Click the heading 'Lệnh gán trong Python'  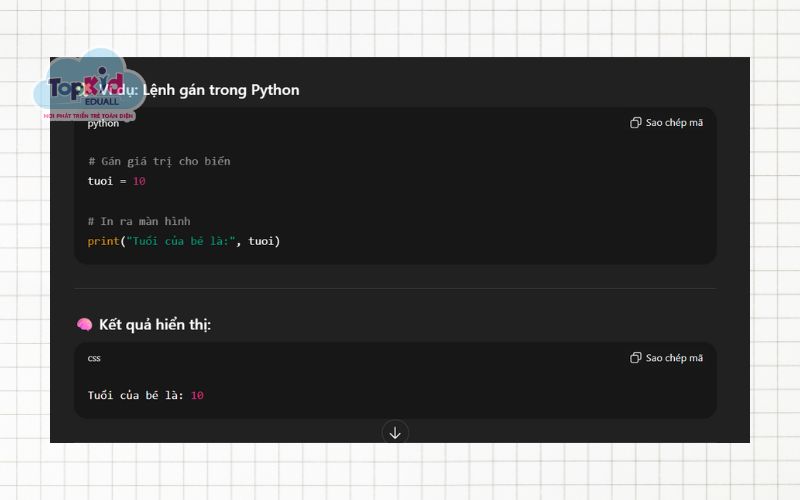[220, 90]
